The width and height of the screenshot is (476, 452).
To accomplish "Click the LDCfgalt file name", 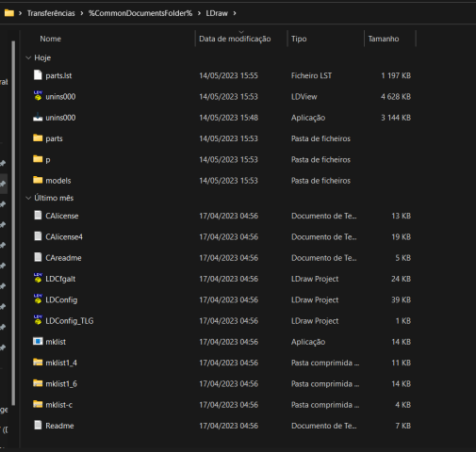I will (60, 279).
